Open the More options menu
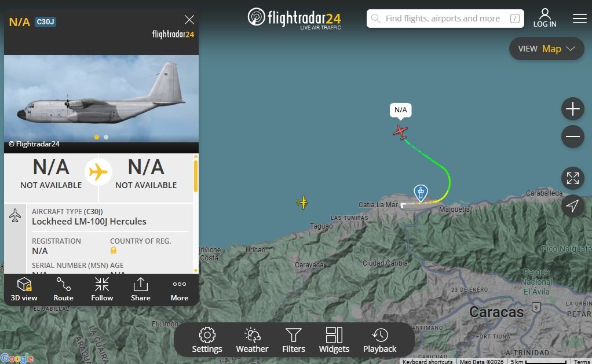 [x=180, y=289]
